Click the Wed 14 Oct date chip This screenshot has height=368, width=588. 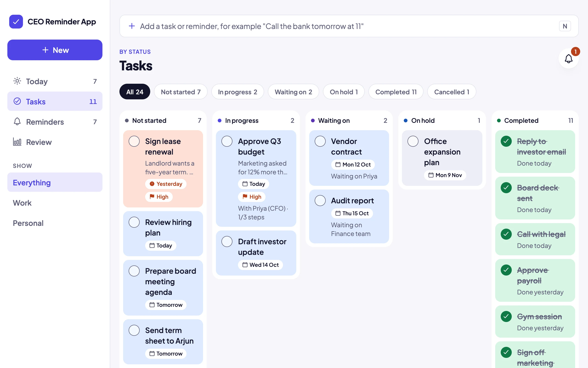coord(260,265)
